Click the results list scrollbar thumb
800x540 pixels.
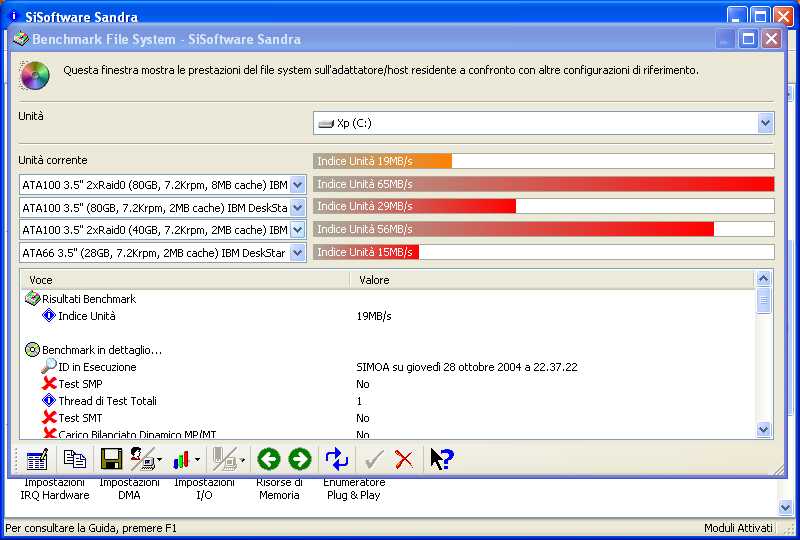click(763, 300)
